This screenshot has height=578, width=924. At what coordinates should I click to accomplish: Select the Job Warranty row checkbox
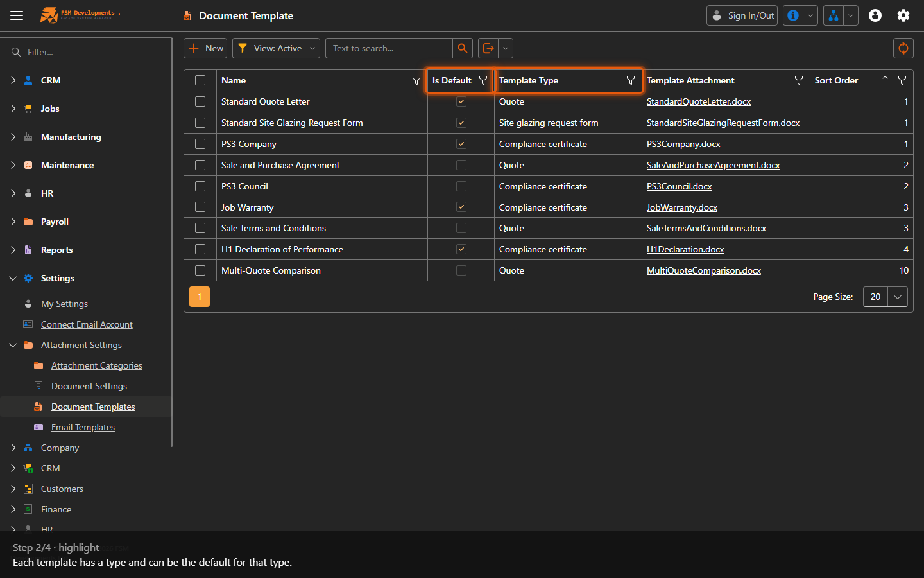coord(200,207)
